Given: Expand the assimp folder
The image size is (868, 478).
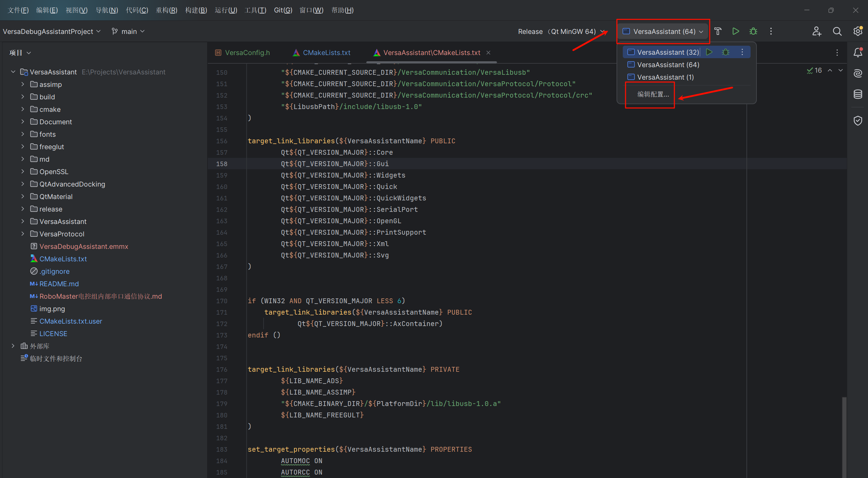Looking at the screenshot, I should point(23,84).
